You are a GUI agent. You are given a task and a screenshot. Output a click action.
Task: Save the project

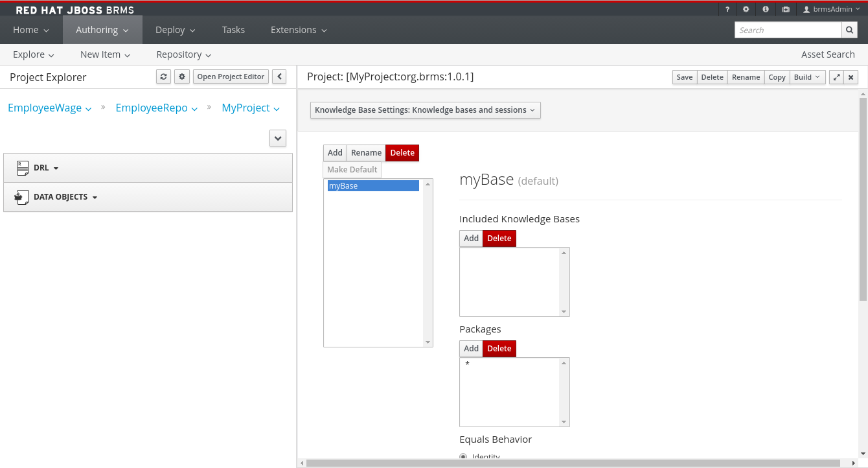coord(685,77)
